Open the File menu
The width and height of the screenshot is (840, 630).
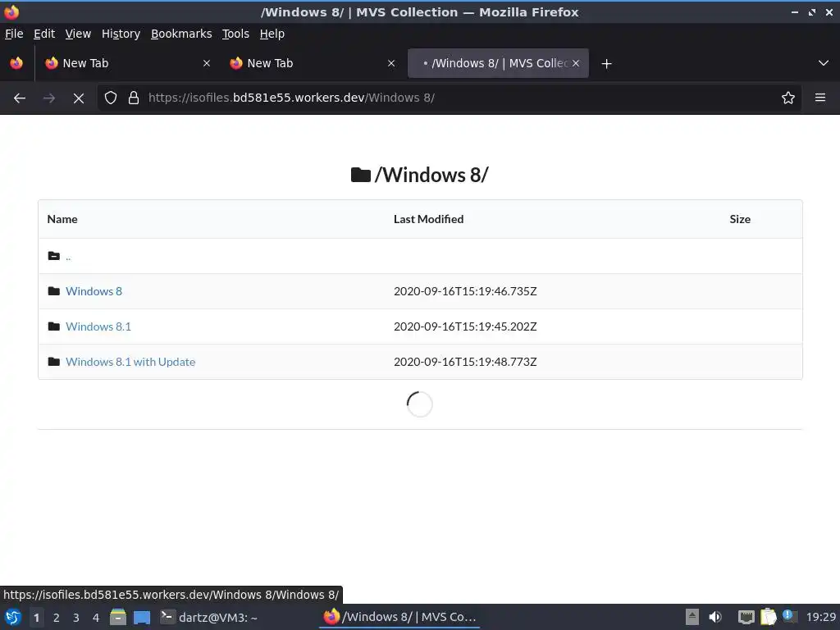coord(14,34)
